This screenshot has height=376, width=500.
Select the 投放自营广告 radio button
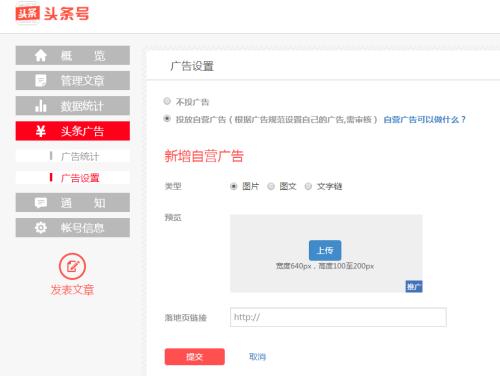pos(167,119)
